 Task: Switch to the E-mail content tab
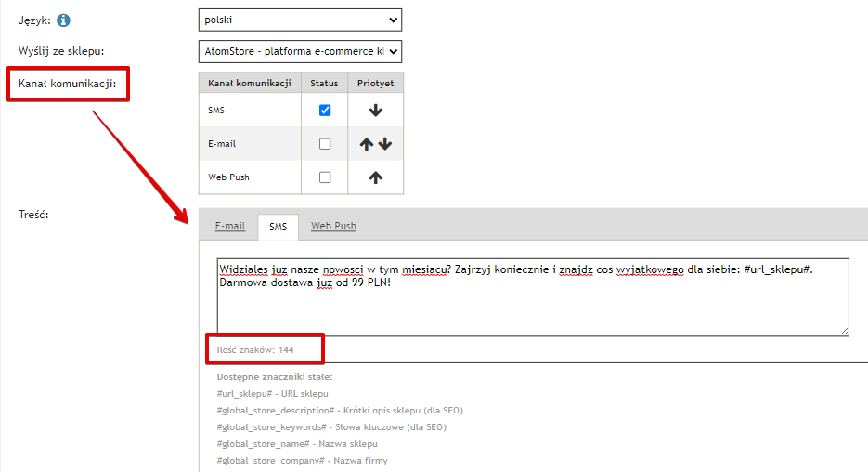[x=230, y=226]
